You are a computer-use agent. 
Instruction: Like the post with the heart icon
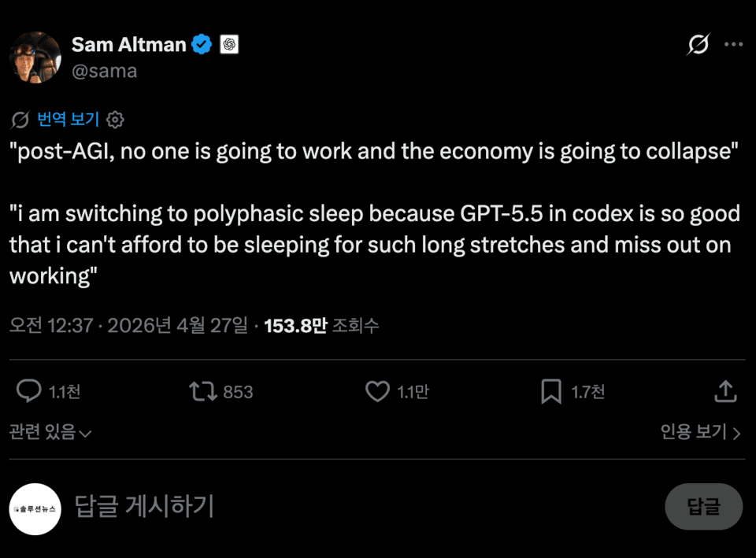pos(376,390)
